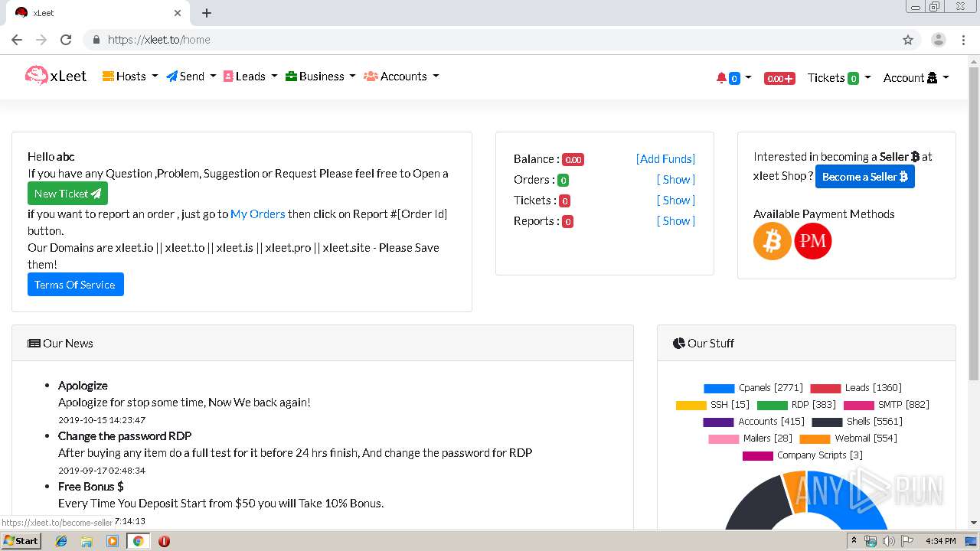Open the Chrome profile avatar
980x551 pixels.
(938, 40)
